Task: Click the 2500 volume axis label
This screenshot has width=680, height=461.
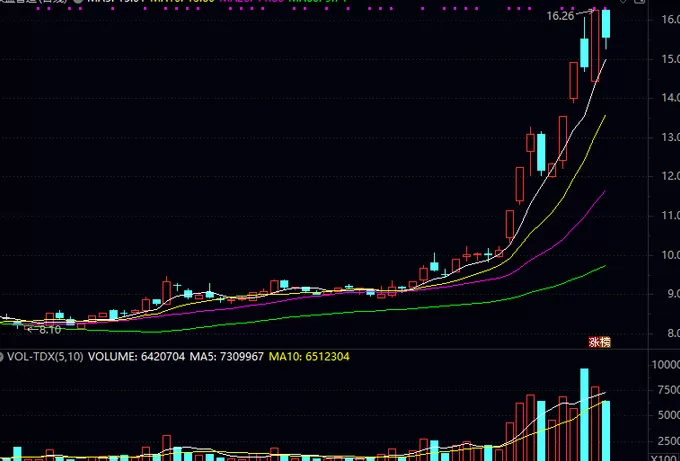Action: [665, 441]
